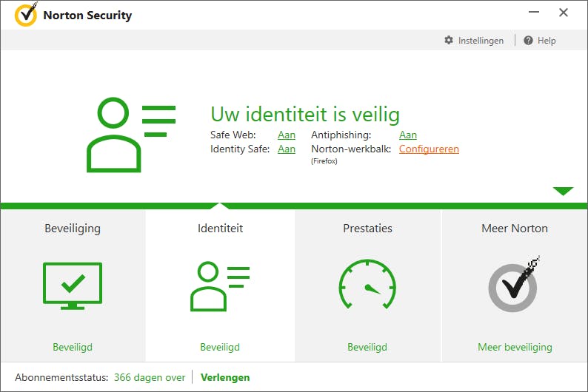Switch to the Beveiliging tab
The height and width of the screenshot is (392, 588).
(x=73, y=229)
